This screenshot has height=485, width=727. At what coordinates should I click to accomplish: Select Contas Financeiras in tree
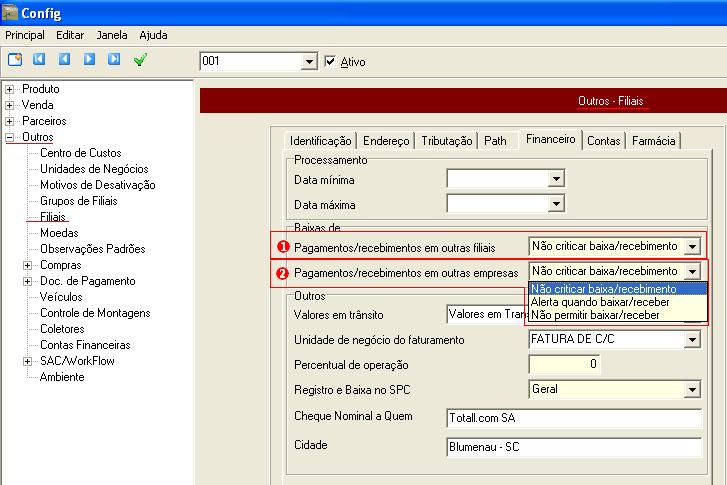[85, 345]
